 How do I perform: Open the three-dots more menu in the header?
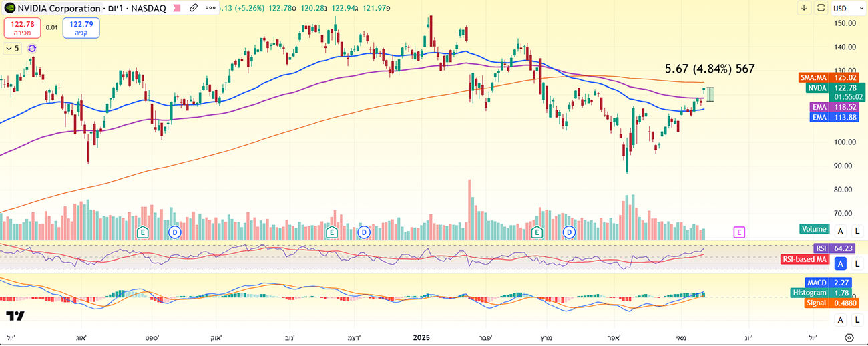pos(211,8)
